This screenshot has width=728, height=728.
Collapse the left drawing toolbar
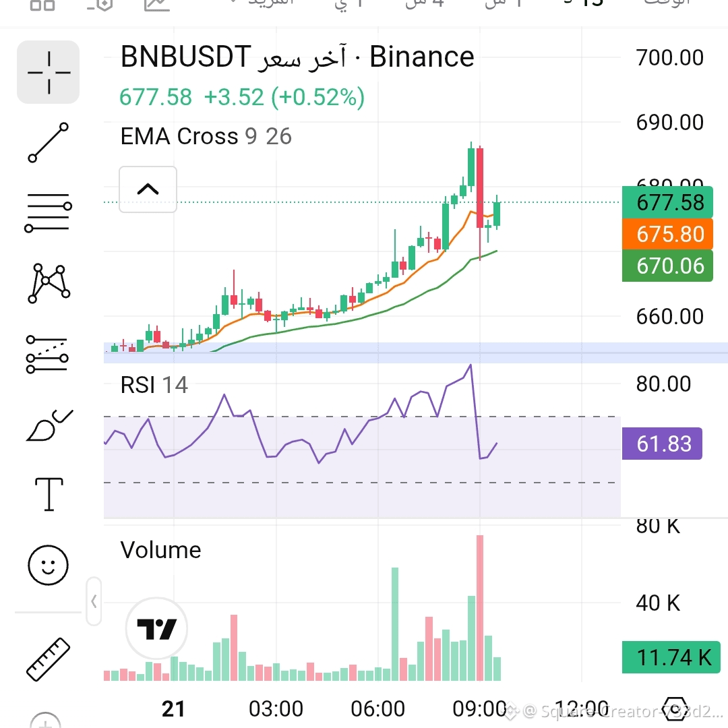(x=94, y=602)
